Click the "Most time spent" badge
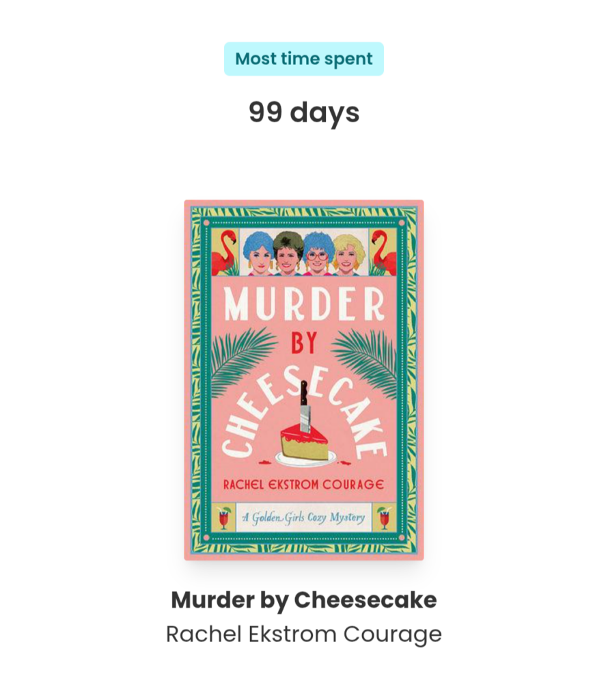 pyautogui.click(x=304, y=59)
